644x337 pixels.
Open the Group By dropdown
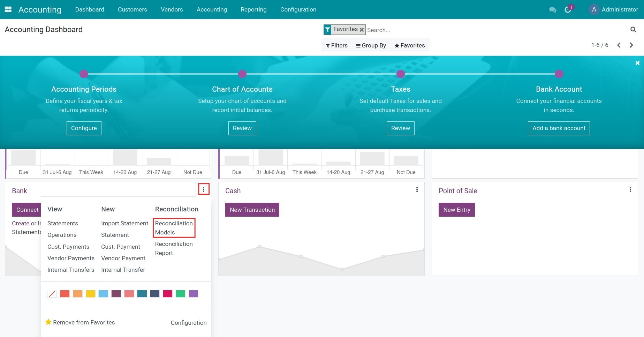pyautogui.click(x=371, y=45)
